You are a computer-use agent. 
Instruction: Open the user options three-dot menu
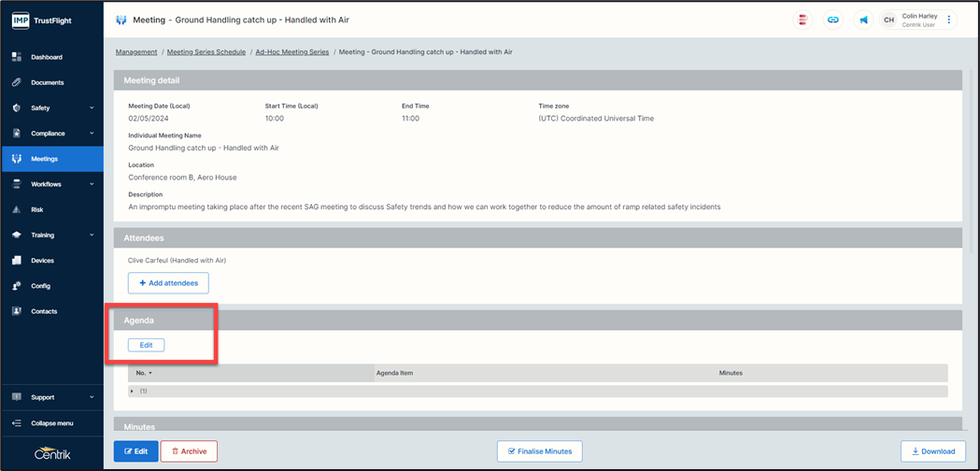[x=949, y=20]
